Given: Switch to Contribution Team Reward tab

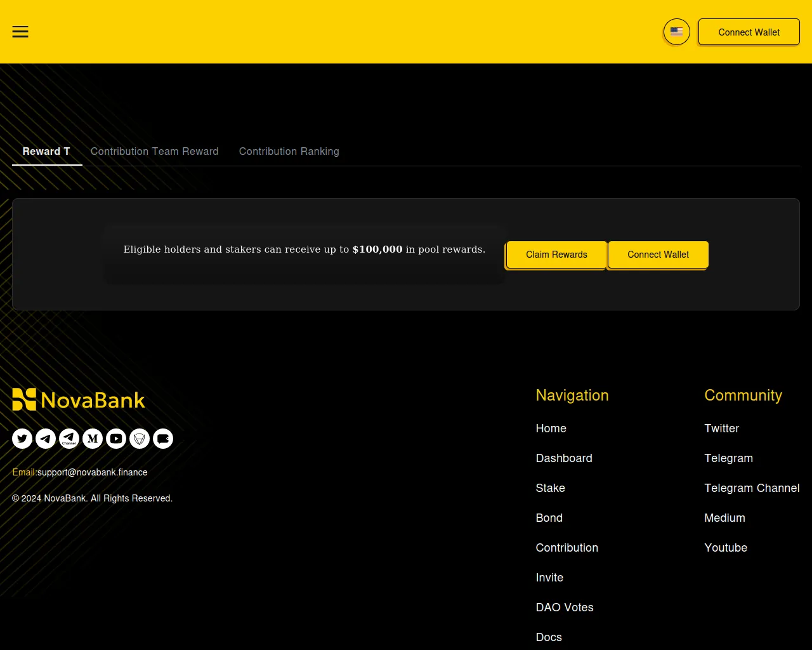Looking at the screenshot, I should click(x=154, y=152).
